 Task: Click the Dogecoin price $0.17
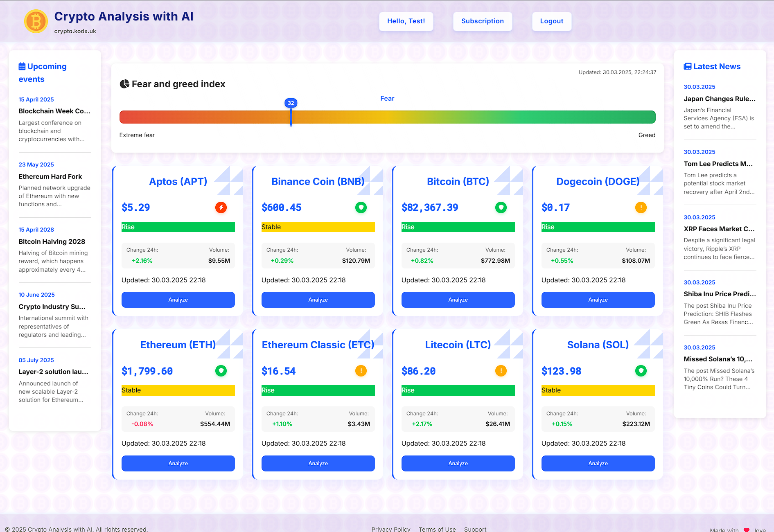pyautogui.click(x=556, y=207)
